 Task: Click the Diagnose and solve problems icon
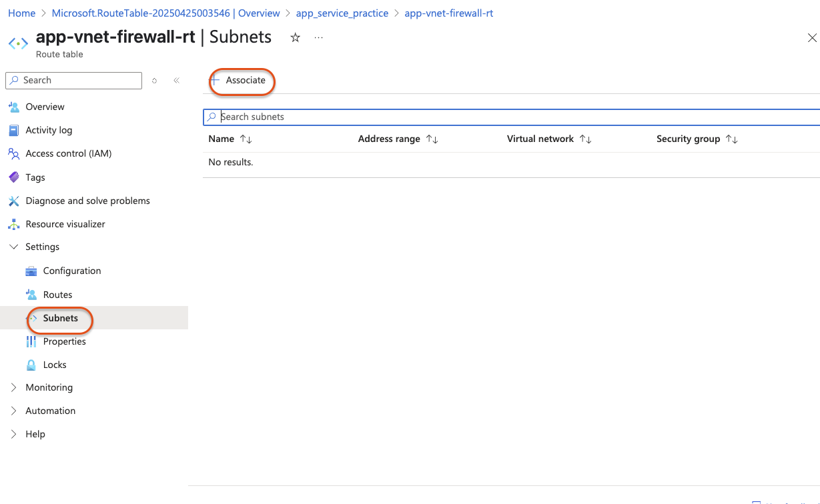(x=13, y=201)
